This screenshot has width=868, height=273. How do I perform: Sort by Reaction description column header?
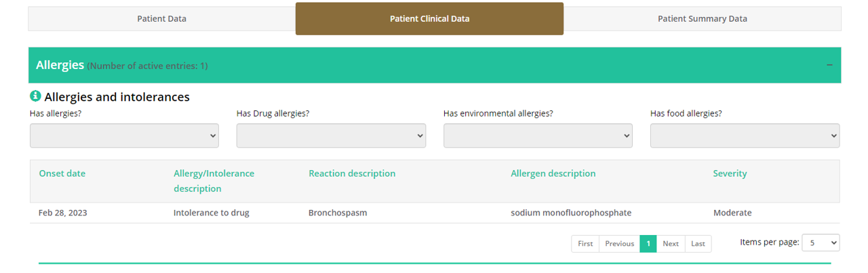[352, 173]
